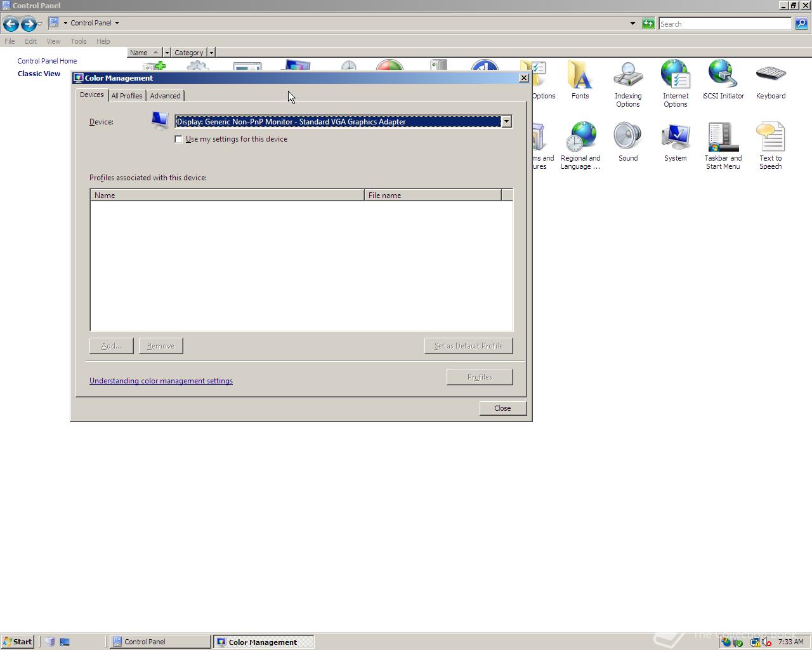This screenshot has width=812, height=650.
Task: Click the Profiles button
Action: click(x=480, y=377)
